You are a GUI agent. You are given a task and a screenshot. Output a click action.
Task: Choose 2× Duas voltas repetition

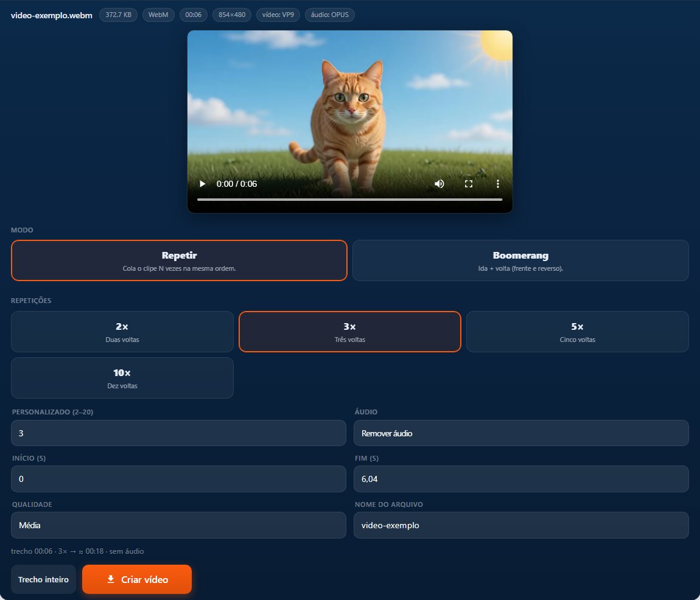point(122,332)
